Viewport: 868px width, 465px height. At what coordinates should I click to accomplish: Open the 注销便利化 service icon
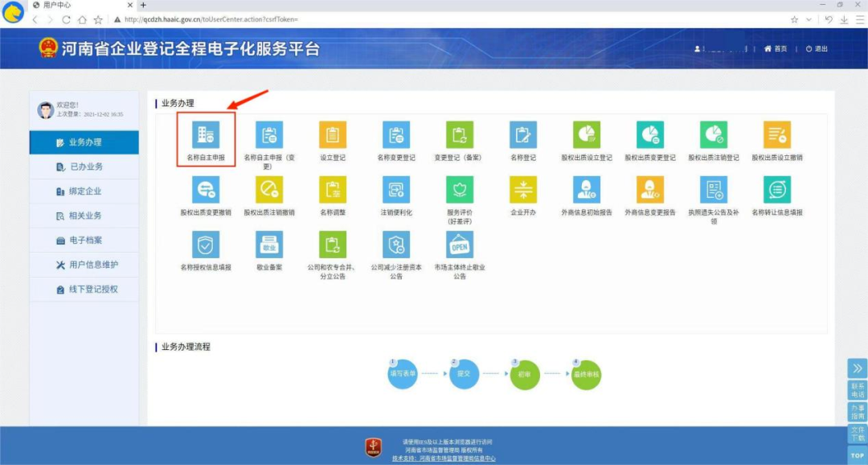(x=396, y=190)
